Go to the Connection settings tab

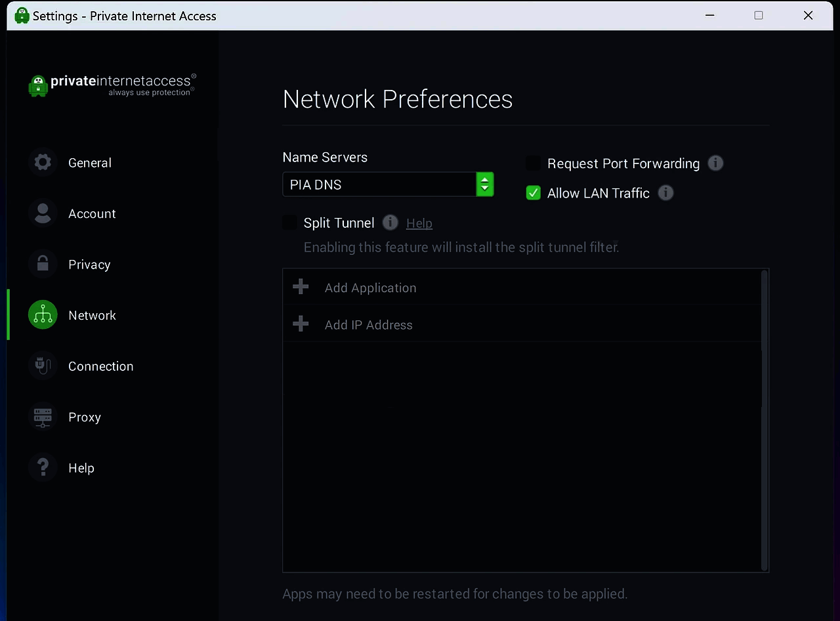coord(100,366)
